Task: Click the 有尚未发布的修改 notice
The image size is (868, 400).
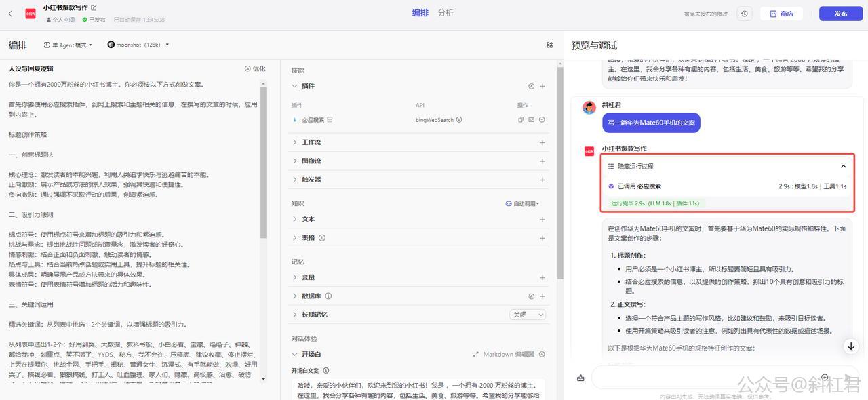Action: (x=705, y=14)
